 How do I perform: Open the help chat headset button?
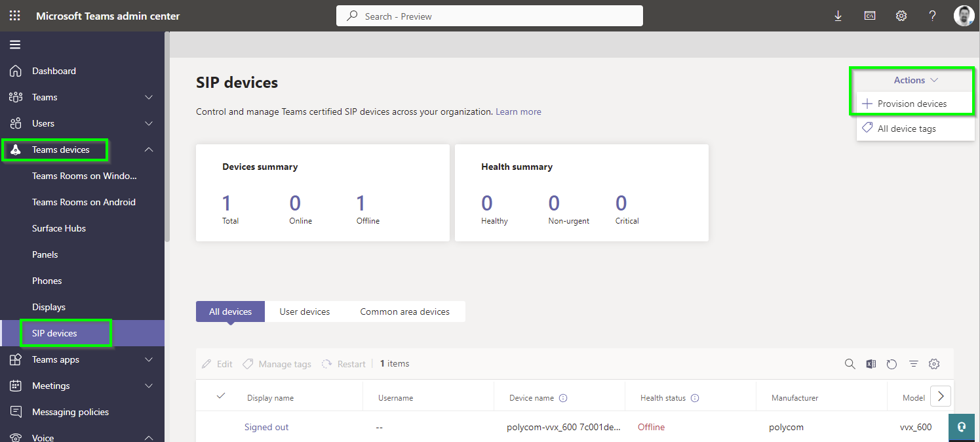[962, 427]
